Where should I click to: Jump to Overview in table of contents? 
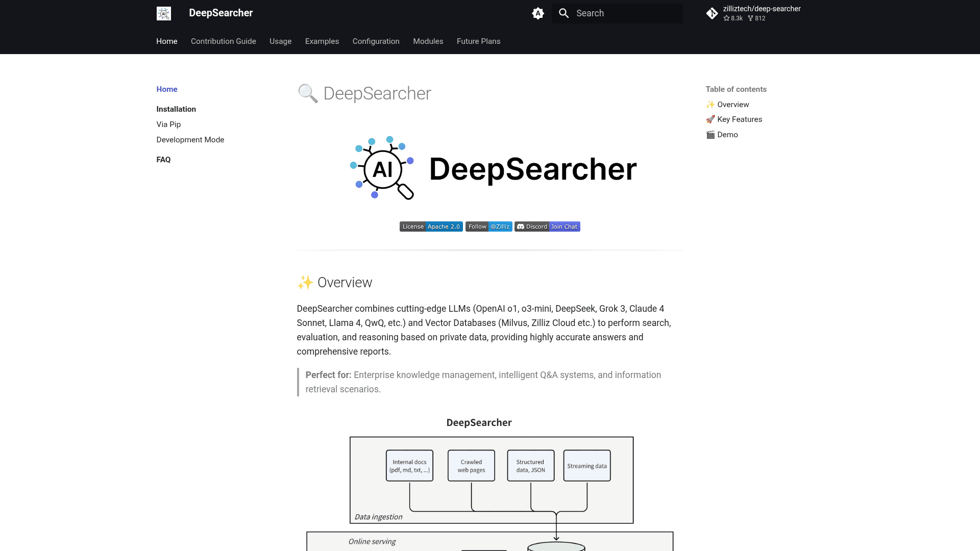pos(727,105)
